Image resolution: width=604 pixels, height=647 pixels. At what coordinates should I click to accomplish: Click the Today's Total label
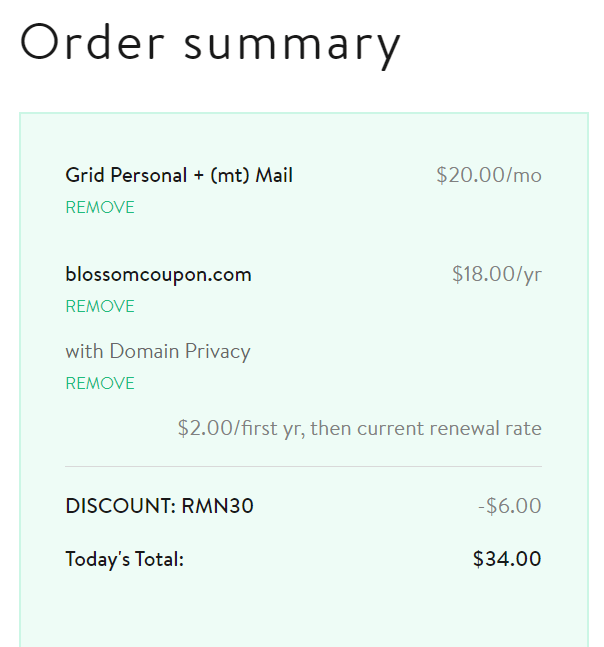coord(125,560)
